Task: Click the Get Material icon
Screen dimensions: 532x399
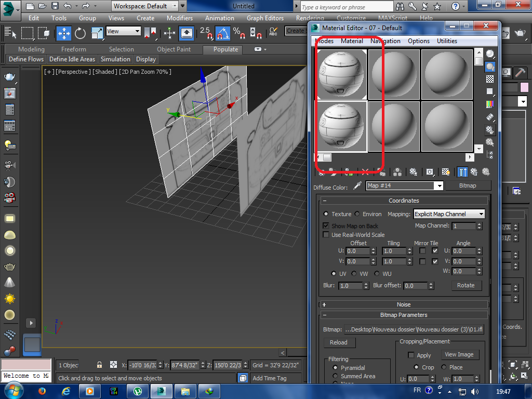Action: [x=322, y=172]
